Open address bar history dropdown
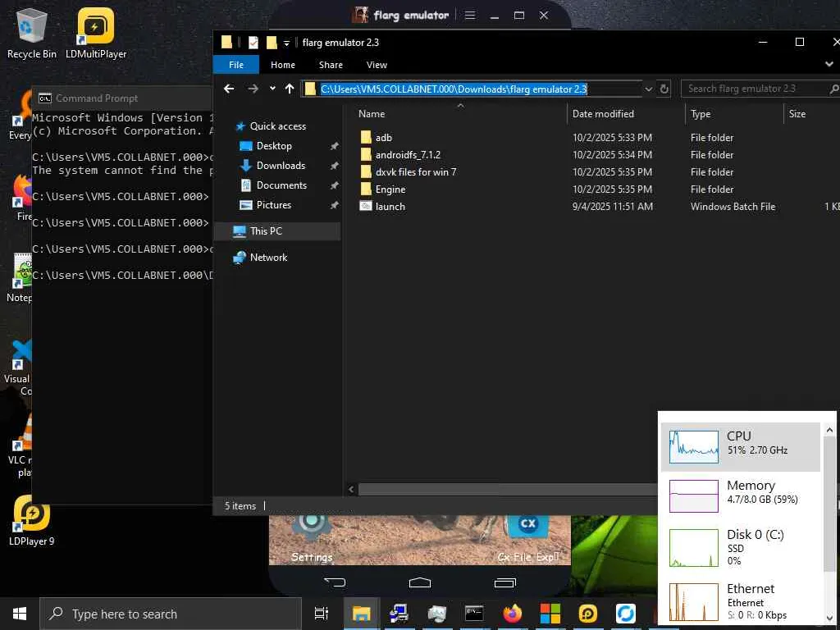Viewport: 840px width, 630px height. (x=648, y=89)
